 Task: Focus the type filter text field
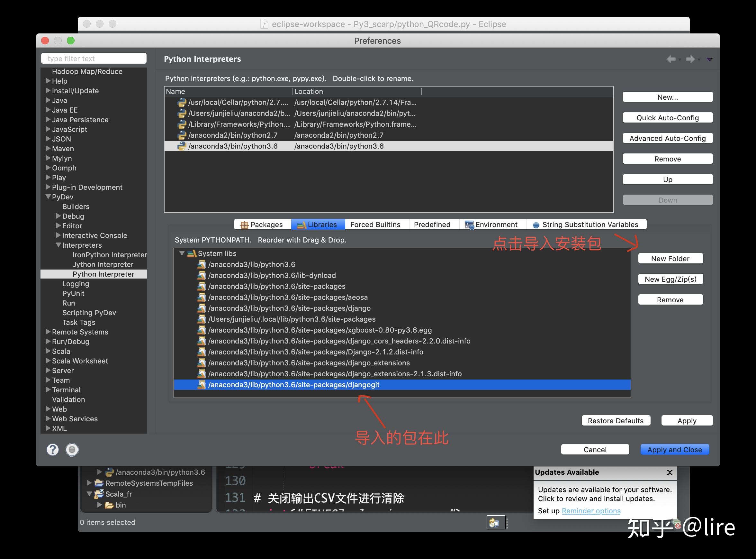coord(94,59)
